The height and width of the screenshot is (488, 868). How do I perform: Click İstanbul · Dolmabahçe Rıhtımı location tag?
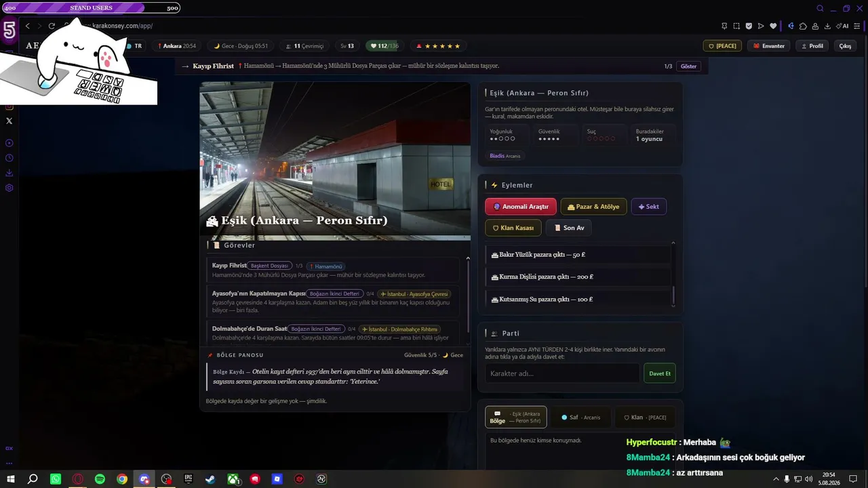399,329
